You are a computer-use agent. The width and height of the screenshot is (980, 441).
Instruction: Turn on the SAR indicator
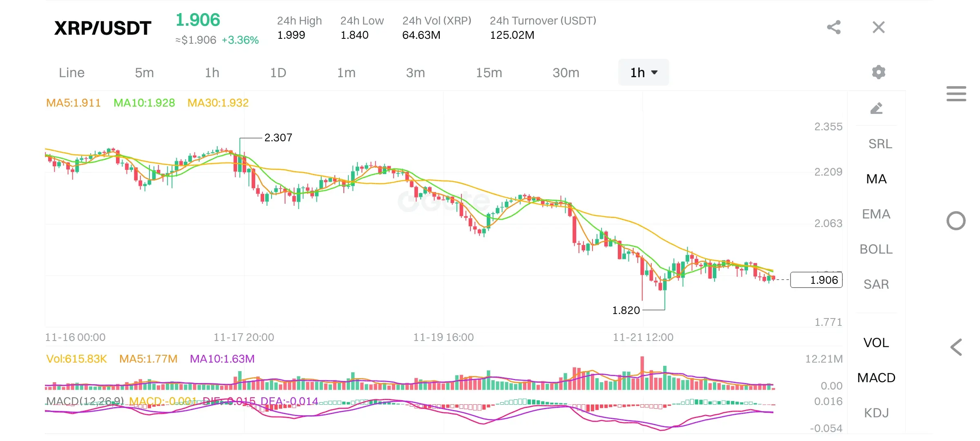pyautogui.click(x=876, y=284)
